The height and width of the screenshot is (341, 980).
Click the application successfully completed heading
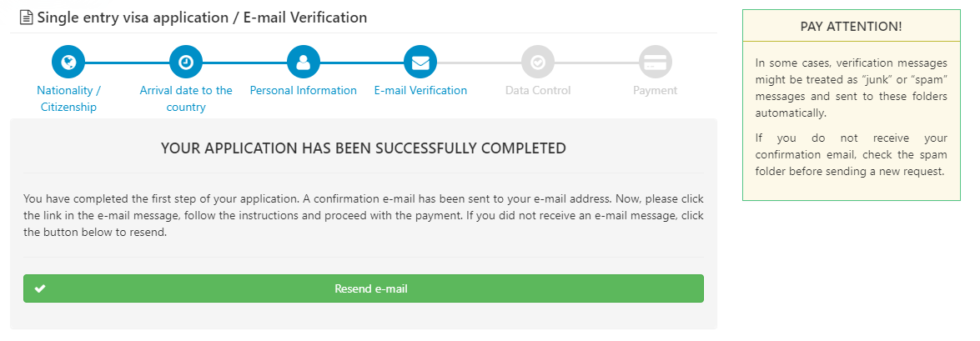(363, 148)
